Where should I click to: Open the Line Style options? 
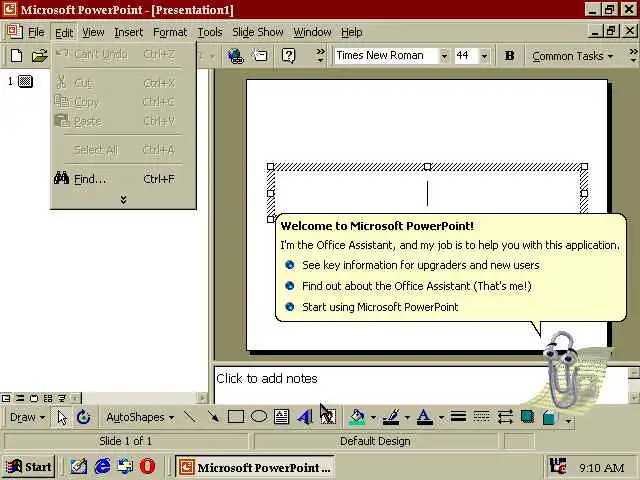458,417
